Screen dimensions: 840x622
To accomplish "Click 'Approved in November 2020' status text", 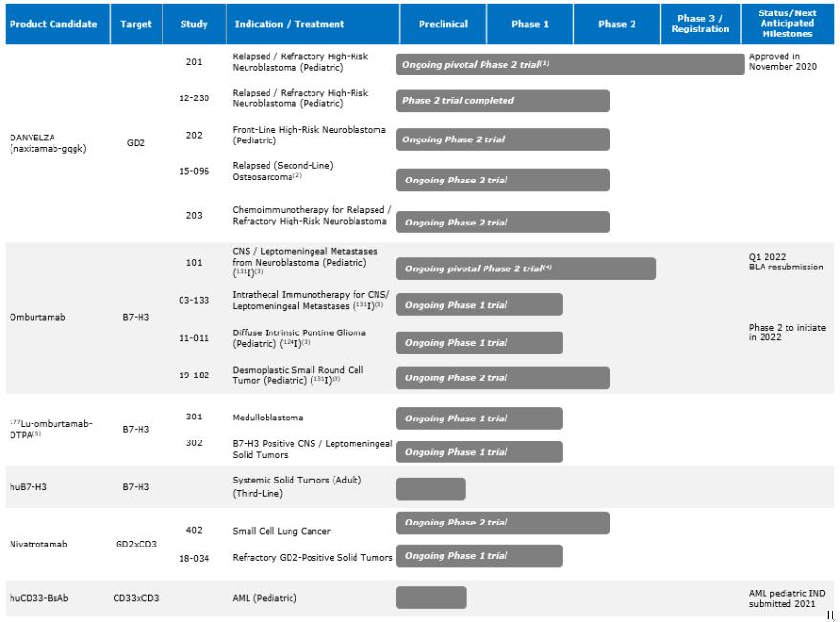I will [x=783, y=61].
